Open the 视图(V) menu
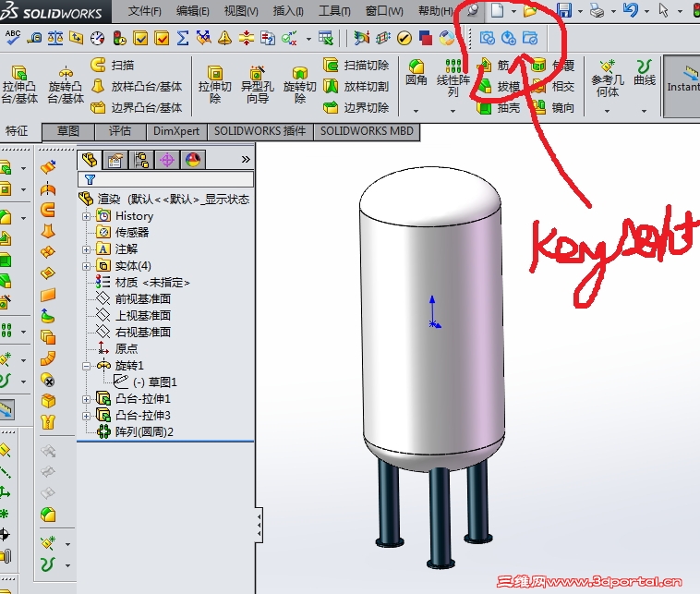700x594 pixels. 241,11
